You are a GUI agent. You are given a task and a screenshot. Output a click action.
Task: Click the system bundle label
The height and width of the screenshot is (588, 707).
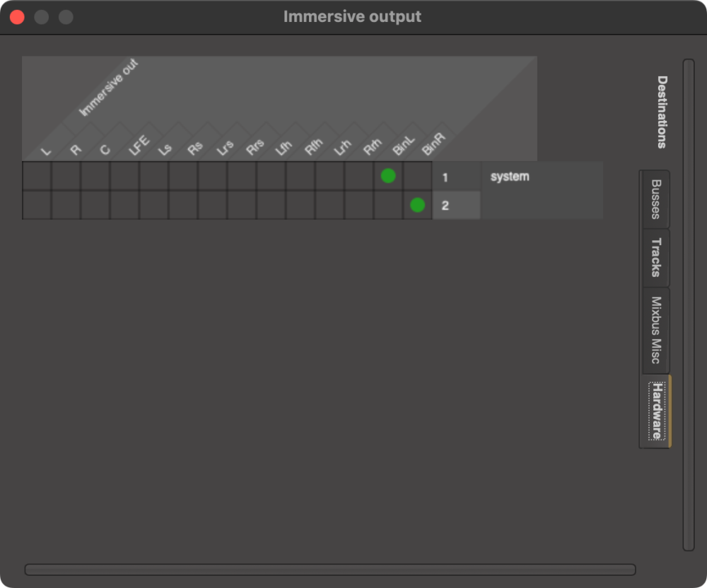tap(508, 176)
